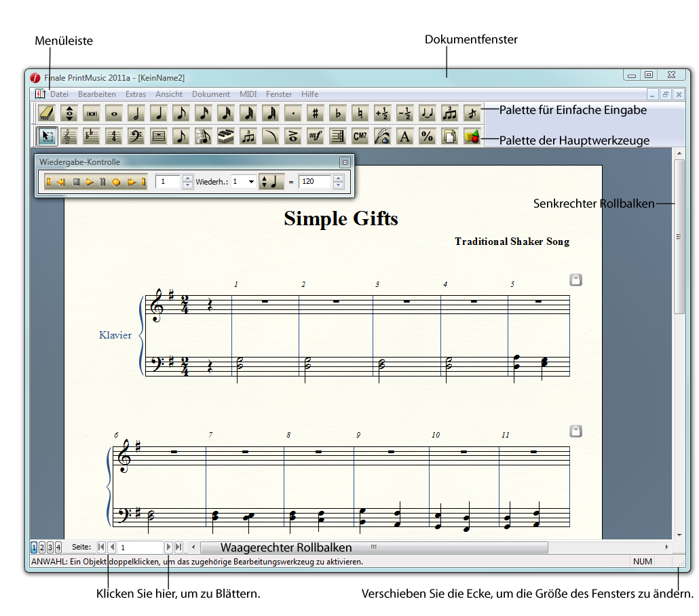Viewport: 699px width, 616px height.
Task: Choose the Clef tool with bass clef
Action: (x=136, y=136)
